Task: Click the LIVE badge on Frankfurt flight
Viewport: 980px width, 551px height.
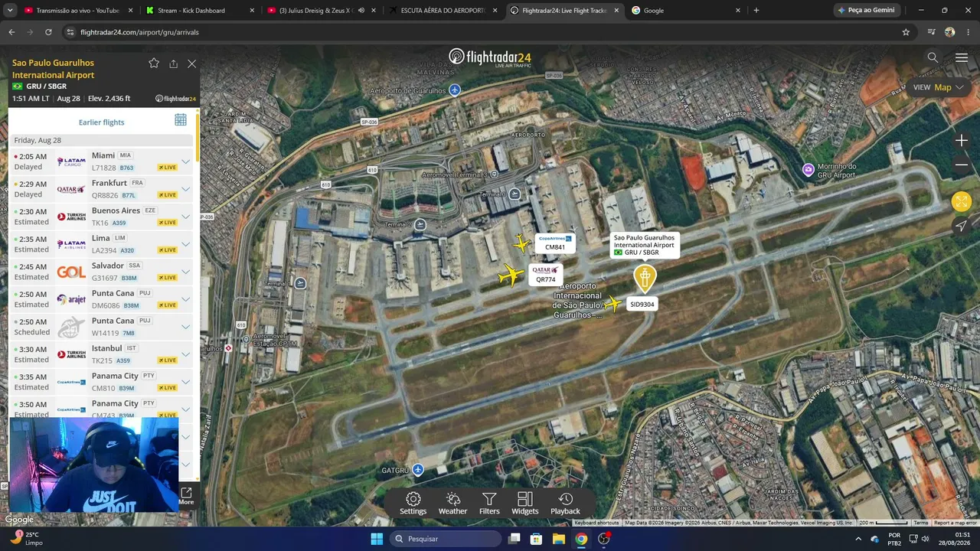Action: point(168,195)
